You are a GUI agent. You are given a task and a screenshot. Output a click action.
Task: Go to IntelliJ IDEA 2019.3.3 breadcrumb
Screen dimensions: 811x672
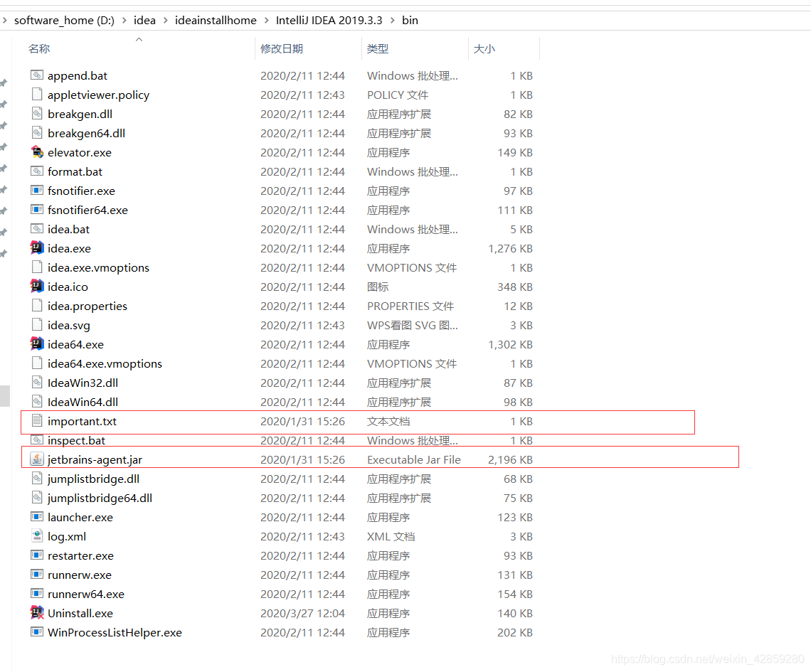329,20
